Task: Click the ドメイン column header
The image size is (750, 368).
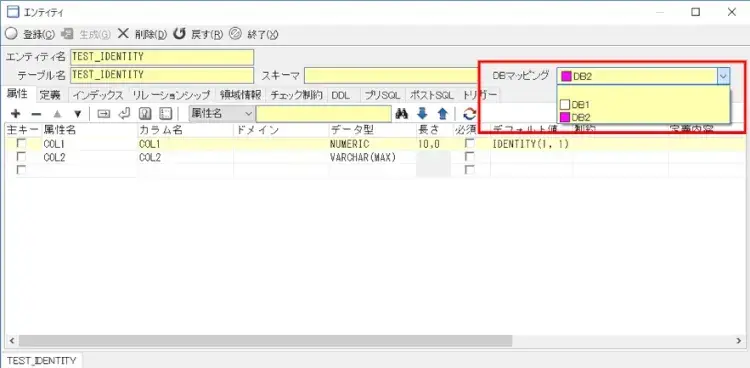Action: point(281,130)
